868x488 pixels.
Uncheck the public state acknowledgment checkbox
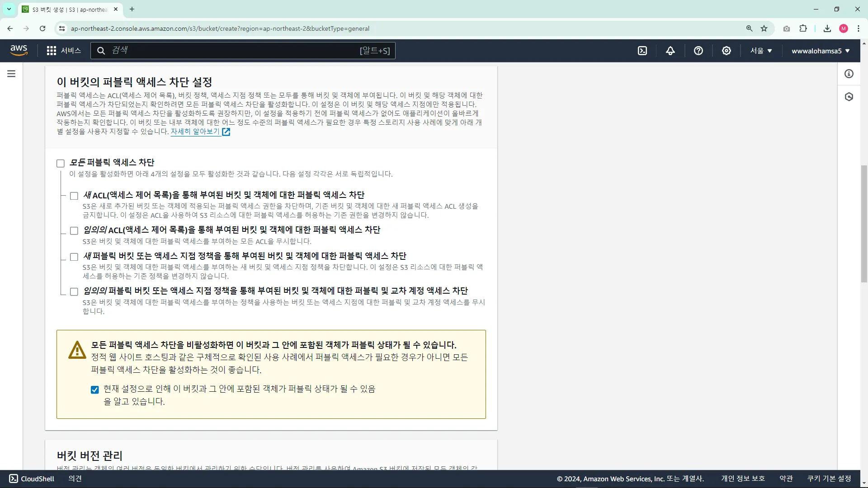coord(95,389)
